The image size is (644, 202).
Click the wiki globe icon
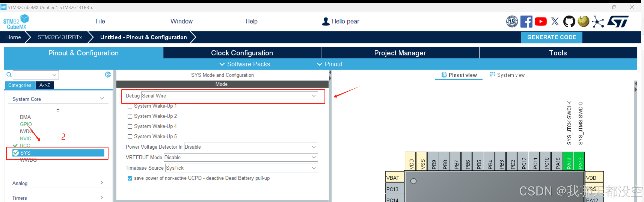(583, 22)
